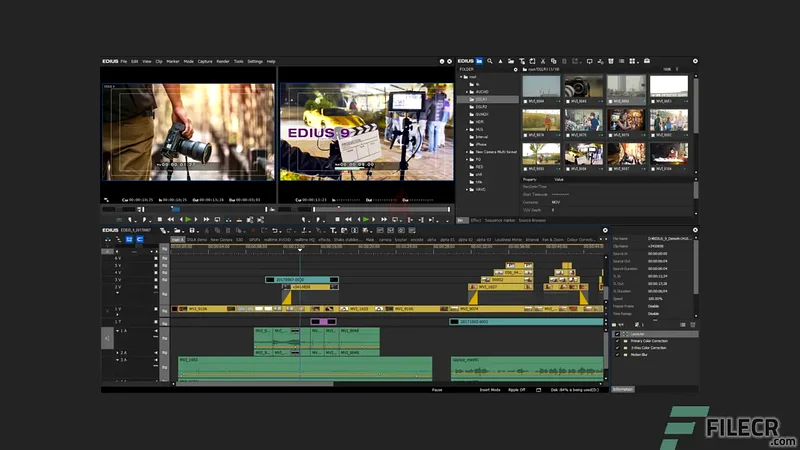Rewind in the right recorder player

(x=348, y=219)
